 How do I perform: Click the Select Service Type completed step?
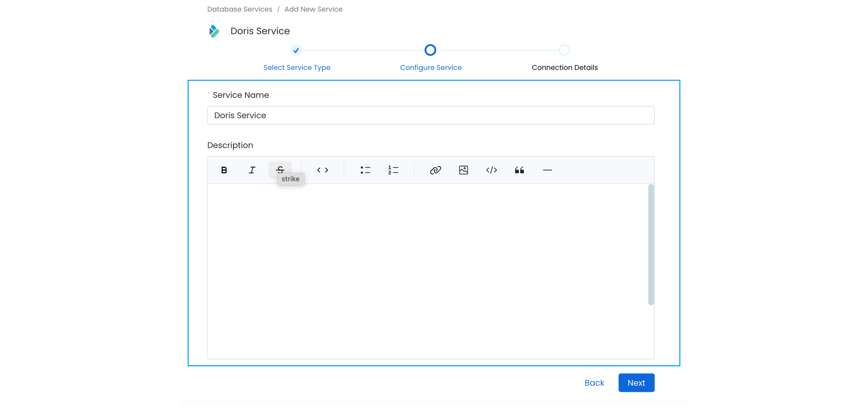(297, 50)
